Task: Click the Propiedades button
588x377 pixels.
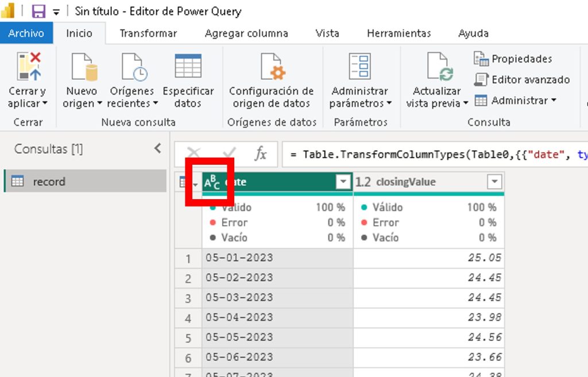Action: tap(514, 59)
